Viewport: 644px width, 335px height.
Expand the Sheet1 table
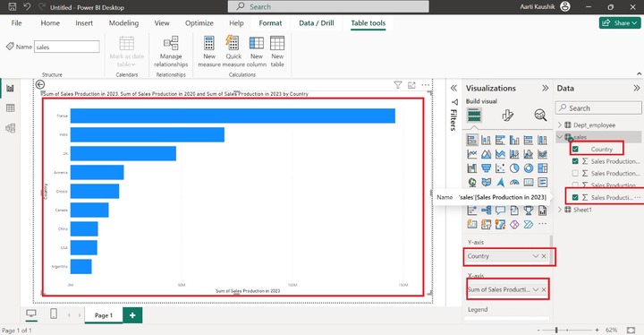(x=559, y=210)
